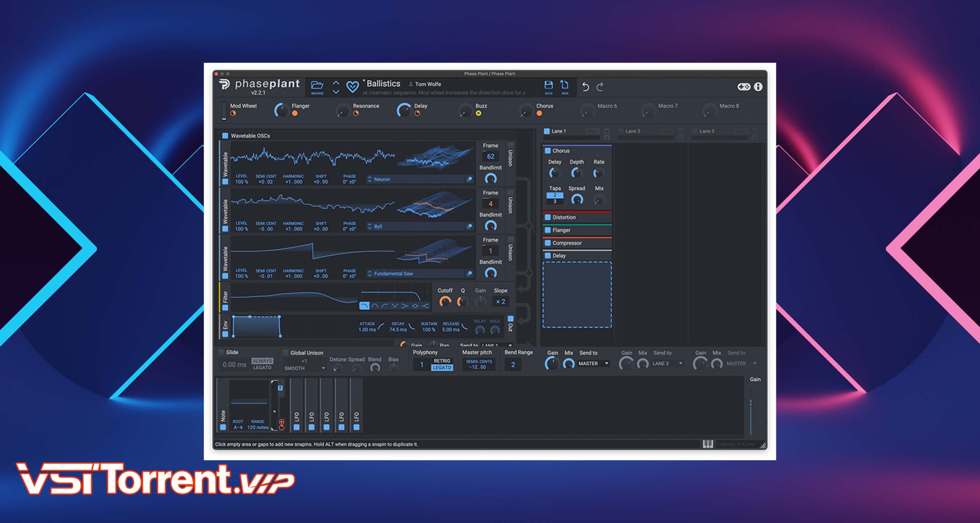This screenshot has width=980, height=523.
Task: Open the SMOOTH unison mode dropdown
Action: (304, 368)
